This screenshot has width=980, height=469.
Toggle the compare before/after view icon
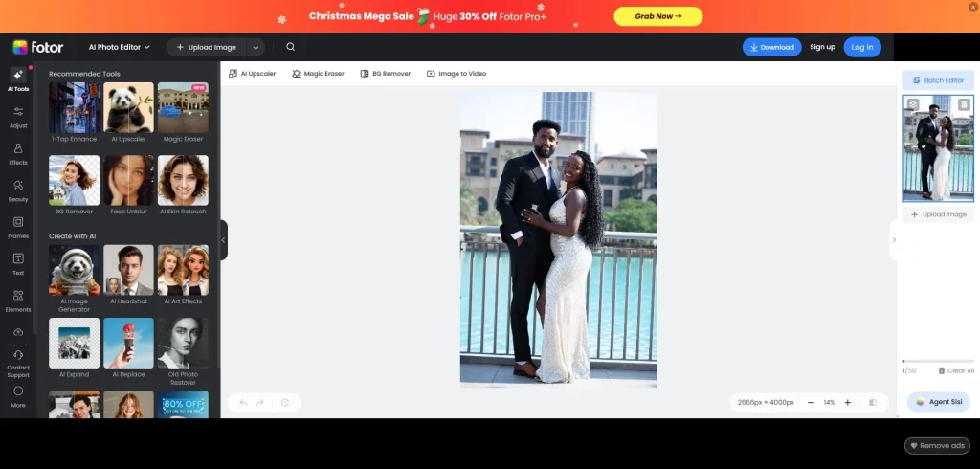click(x=872, y=403)
